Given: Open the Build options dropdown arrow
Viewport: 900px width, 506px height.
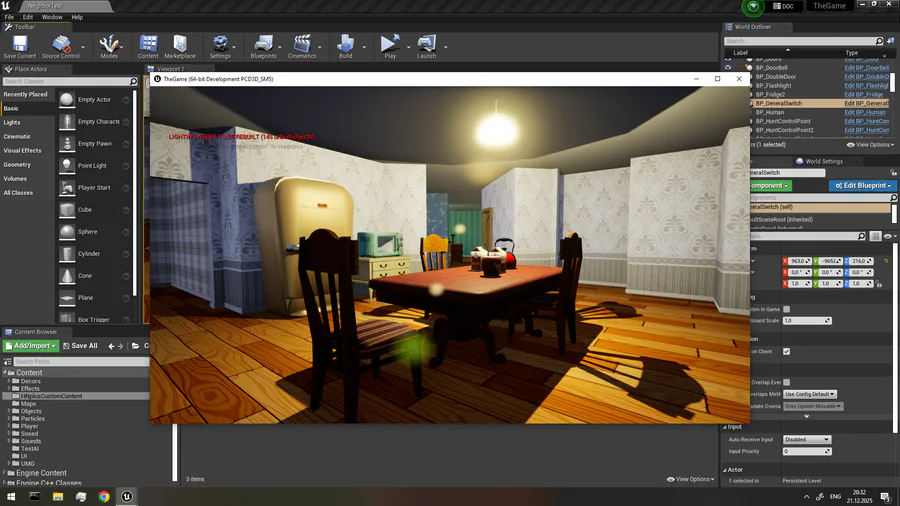Looking at the screenshot, I should pos(364,47).
